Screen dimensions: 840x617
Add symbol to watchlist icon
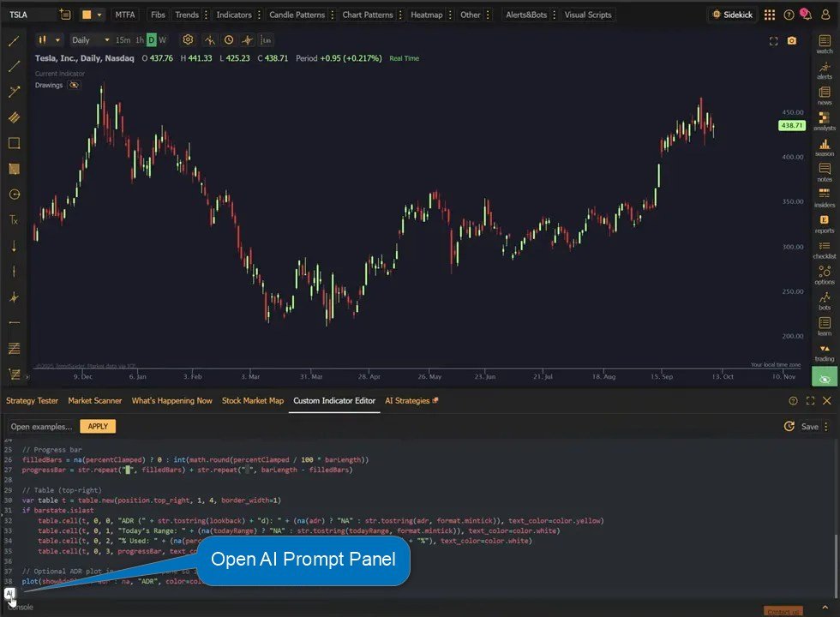coord(65,15)
